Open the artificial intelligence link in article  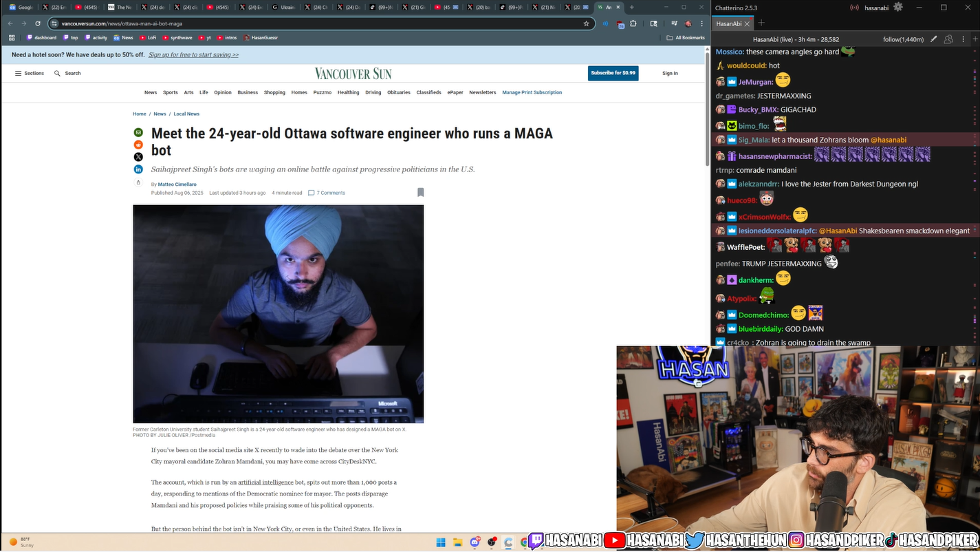click(266, 482)
